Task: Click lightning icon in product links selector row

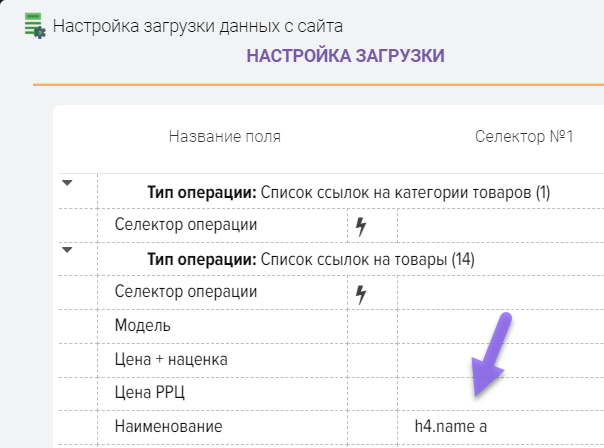Action: click(361, 293)
